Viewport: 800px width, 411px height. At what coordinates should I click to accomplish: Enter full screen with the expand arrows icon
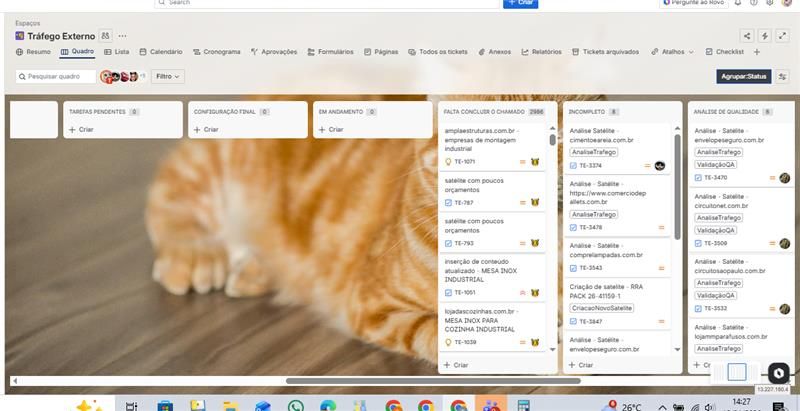782,36
